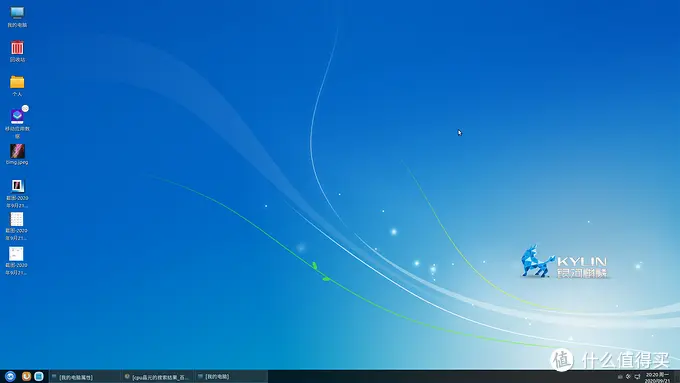Launch the orange taskbar quick-launch icon
Screen dimensions: 680x383
(26, 376)
